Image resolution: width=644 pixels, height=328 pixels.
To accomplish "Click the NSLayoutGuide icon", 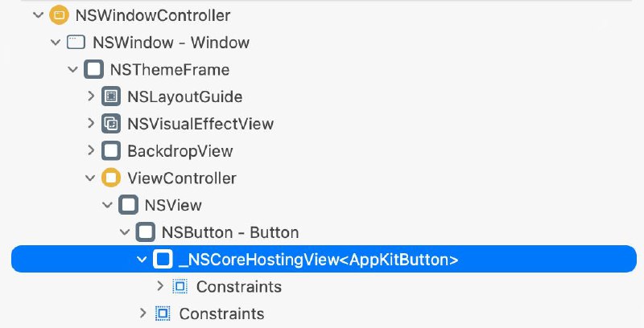I will [111, 97].
